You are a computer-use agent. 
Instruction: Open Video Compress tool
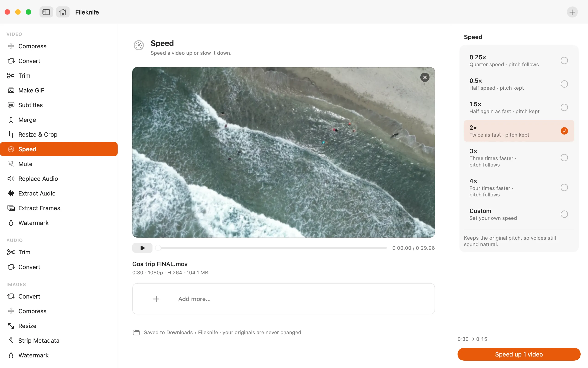(59, 46)
